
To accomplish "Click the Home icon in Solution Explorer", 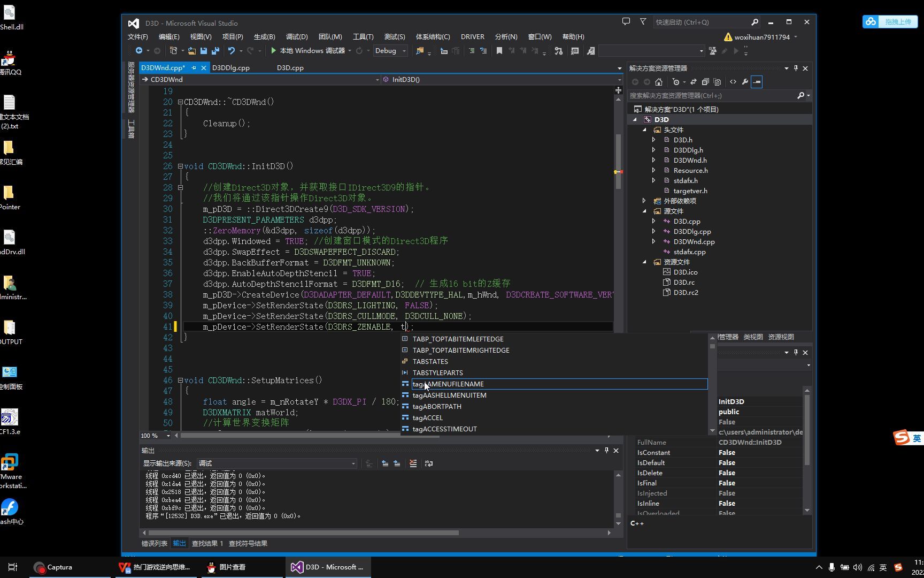I will coord(659,82).
